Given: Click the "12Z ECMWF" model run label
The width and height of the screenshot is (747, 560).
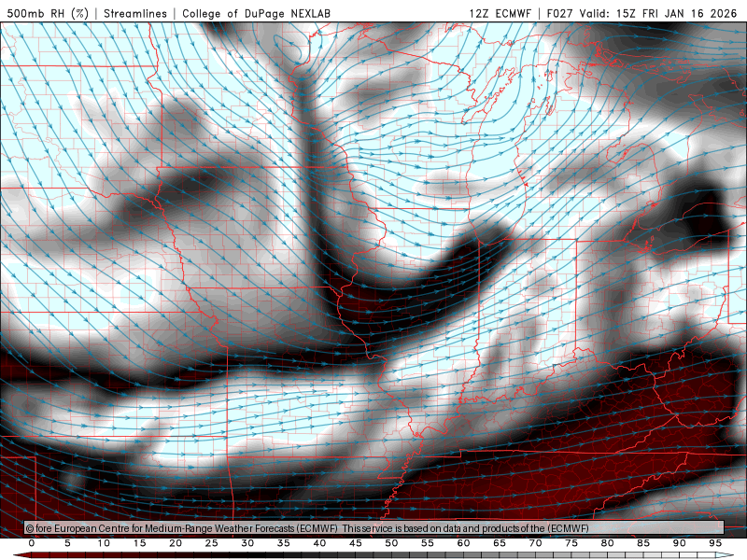Looking at the screenshot, I should pyautogui.click(x=500, y=13).
